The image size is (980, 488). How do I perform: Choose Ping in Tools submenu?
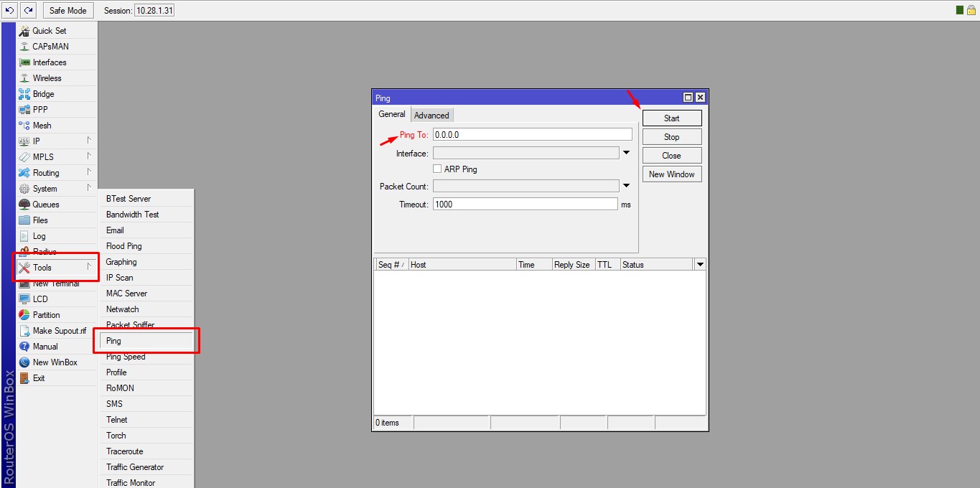pyautogui.click(x=147, y=341)
